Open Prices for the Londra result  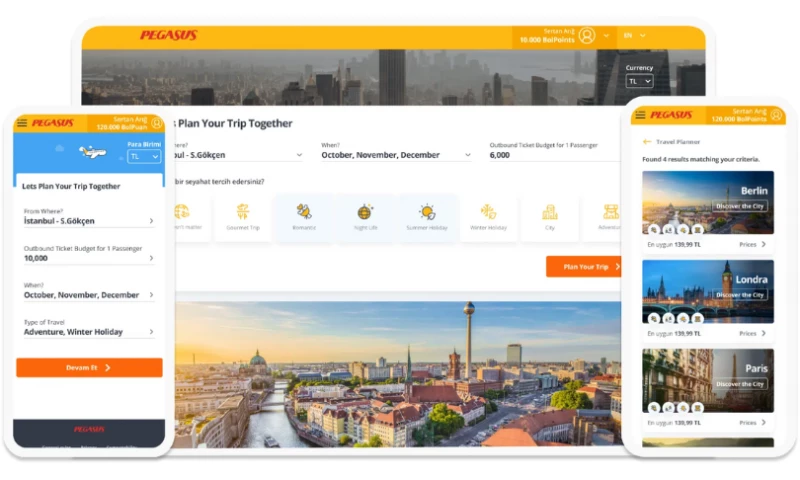(753, 333)
